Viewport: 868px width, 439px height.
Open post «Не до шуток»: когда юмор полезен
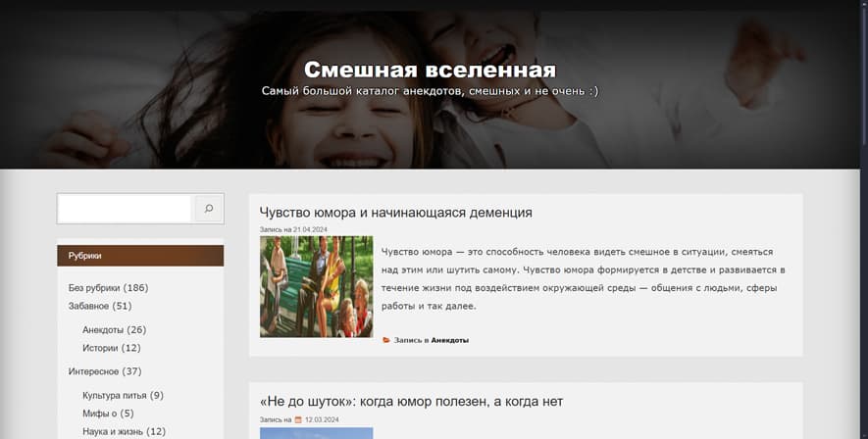[x=411, y=402]
